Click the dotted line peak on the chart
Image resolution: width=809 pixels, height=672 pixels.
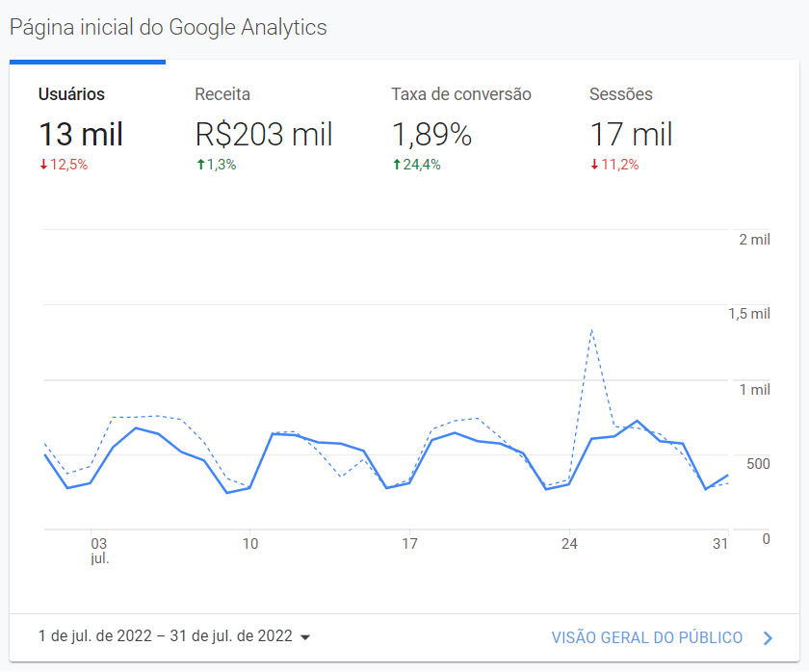(x=591, y=330)
